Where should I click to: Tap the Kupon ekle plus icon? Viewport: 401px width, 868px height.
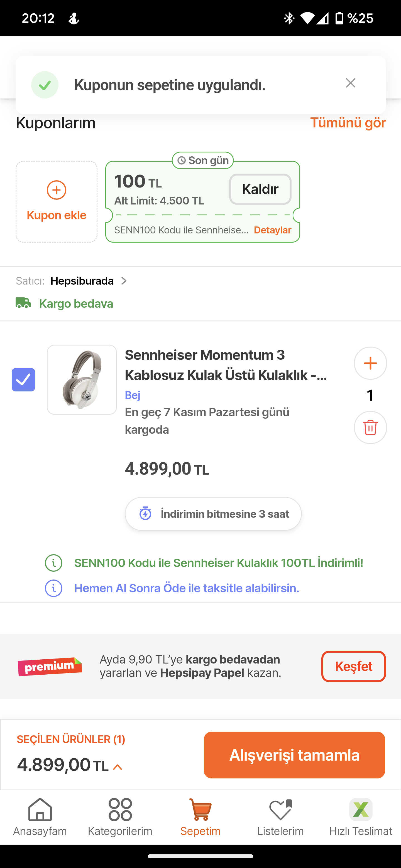[x=56, y=190]
